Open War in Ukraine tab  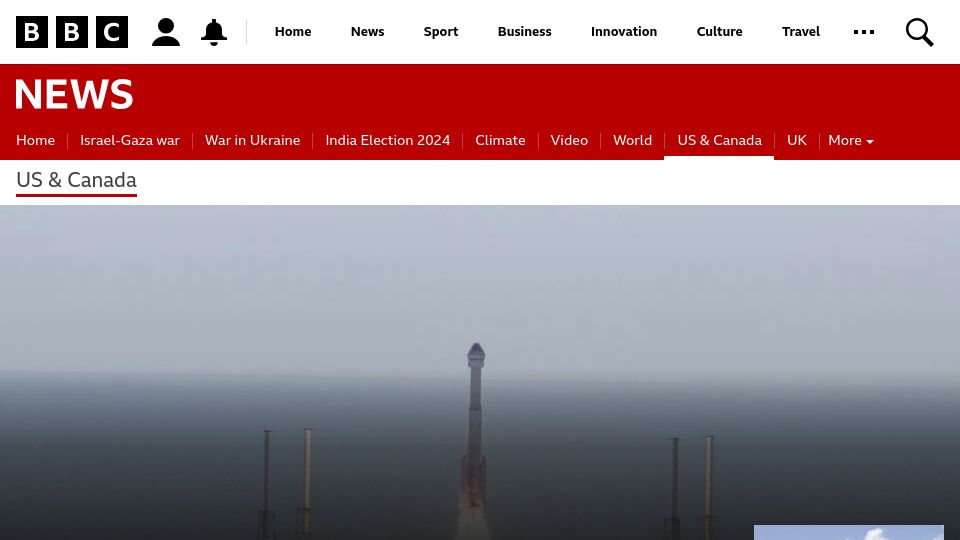point(252,140)
